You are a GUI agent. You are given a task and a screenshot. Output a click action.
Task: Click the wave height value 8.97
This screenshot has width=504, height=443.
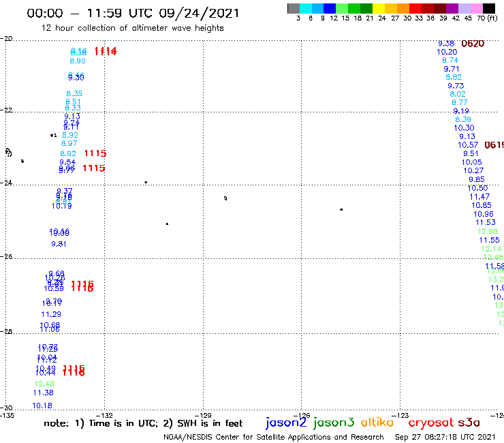tap(69, 143)
